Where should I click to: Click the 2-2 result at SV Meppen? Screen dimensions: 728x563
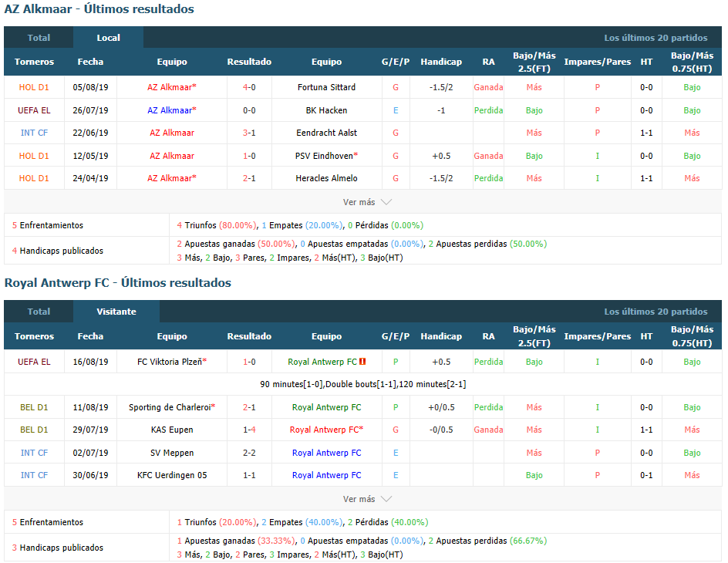249,453
